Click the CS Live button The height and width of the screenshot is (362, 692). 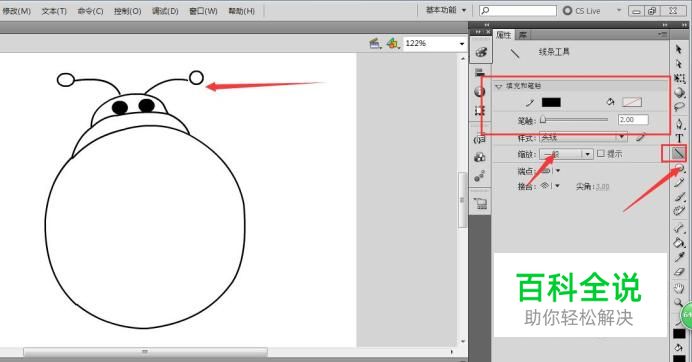point(582,11)
